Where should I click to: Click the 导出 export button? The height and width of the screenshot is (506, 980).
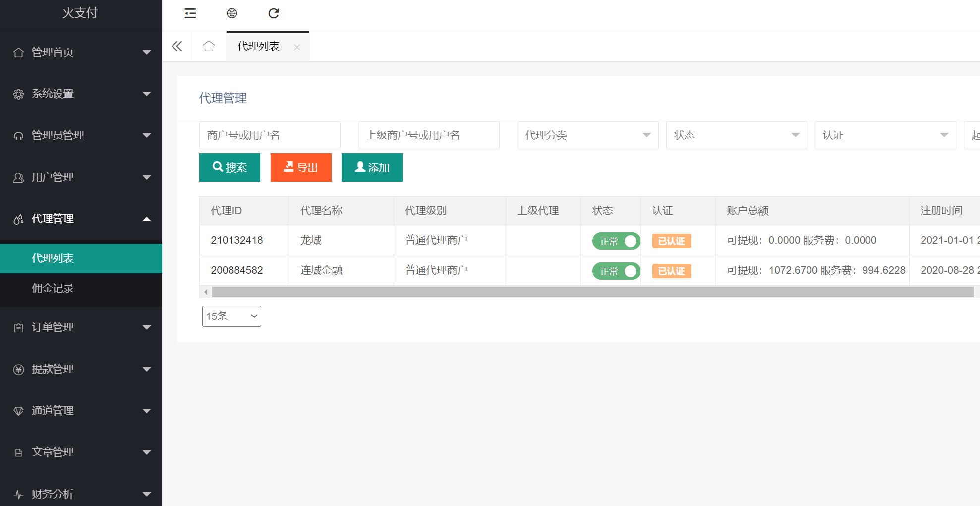pyautogui.click(x=301, y=168)
